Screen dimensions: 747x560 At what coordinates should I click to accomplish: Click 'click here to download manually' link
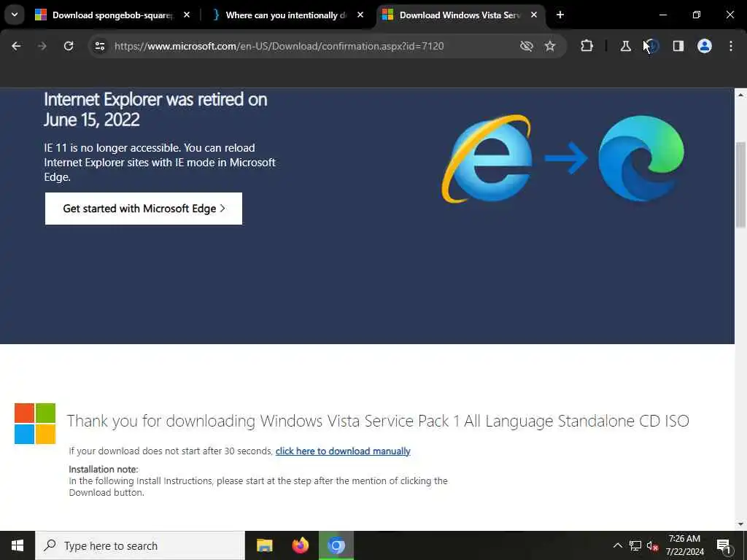pyautogui.click(x=343, y=451)
